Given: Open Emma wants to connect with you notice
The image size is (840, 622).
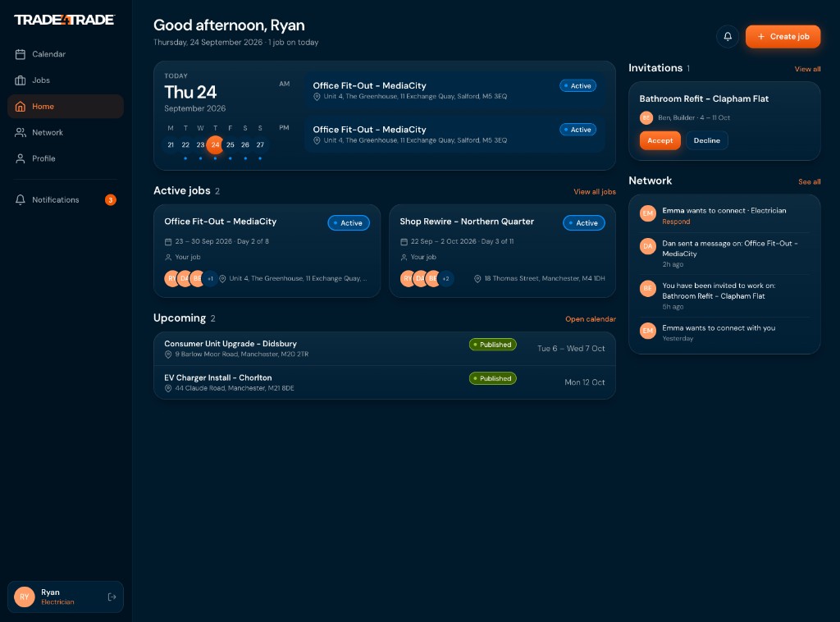Looking at the screenshot, I should (724, 332).
